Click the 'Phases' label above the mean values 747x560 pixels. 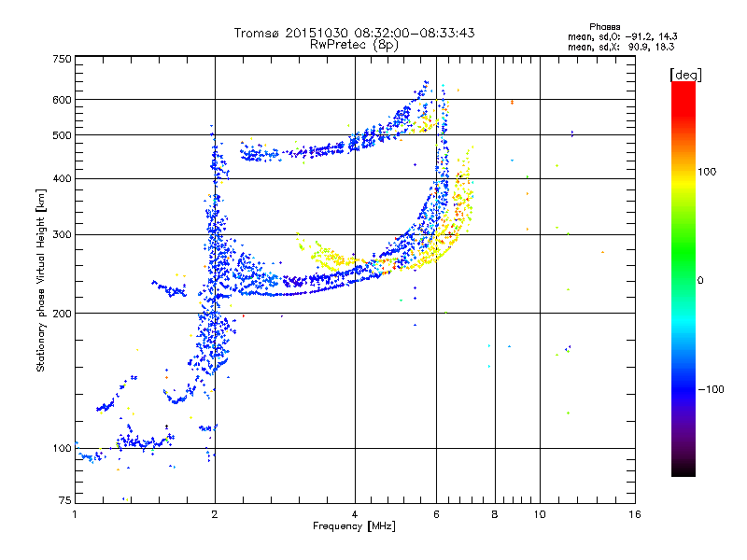pyautogui.click(x=604, y=27)
